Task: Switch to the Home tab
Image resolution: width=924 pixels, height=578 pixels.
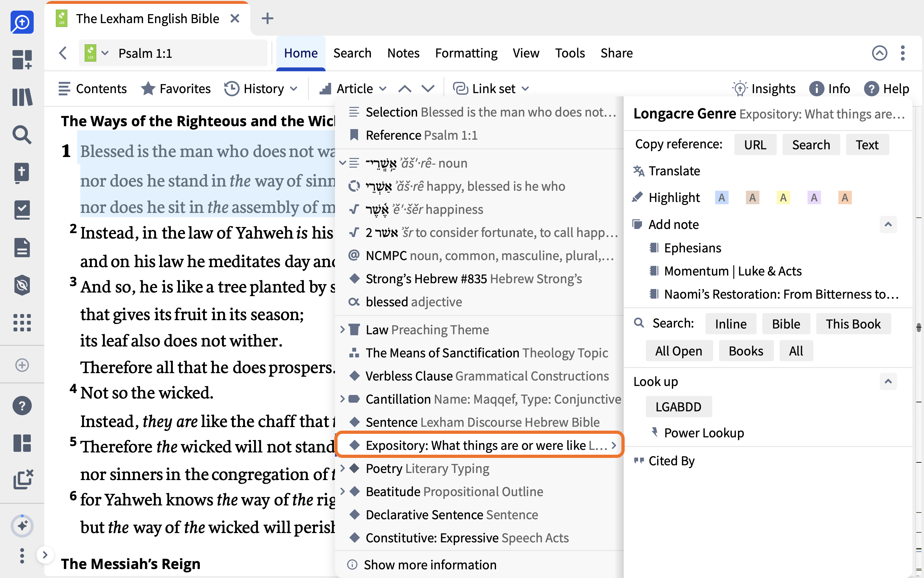Action: click(301, 53)
